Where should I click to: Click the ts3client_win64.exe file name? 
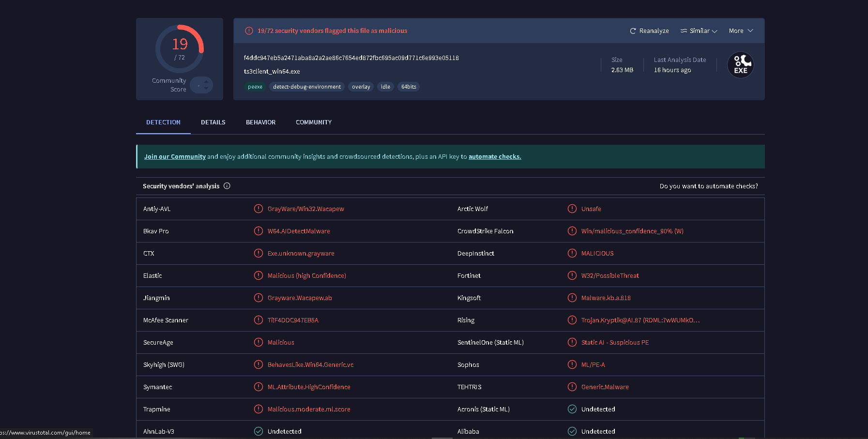point(272,72)
